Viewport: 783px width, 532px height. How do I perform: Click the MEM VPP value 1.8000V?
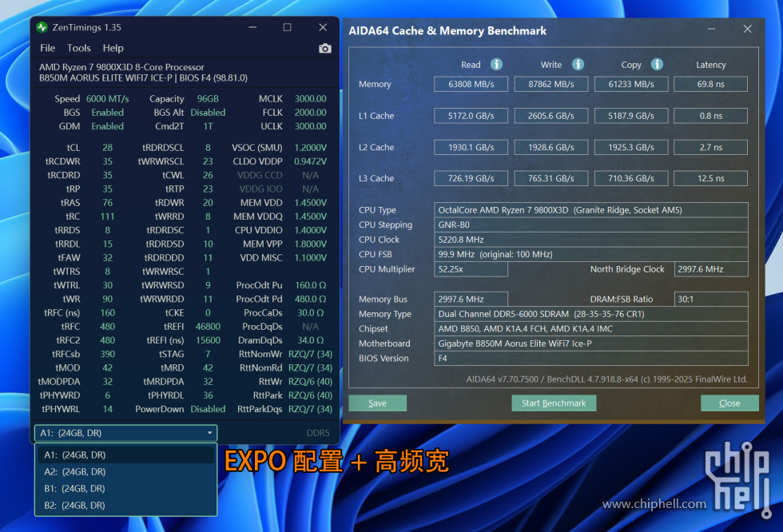(311, 244)
